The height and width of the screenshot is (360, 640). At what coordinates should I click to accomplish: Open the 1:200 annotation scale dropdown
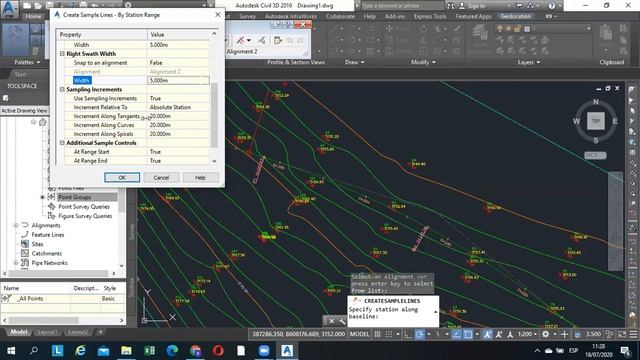tap(528, 334)
